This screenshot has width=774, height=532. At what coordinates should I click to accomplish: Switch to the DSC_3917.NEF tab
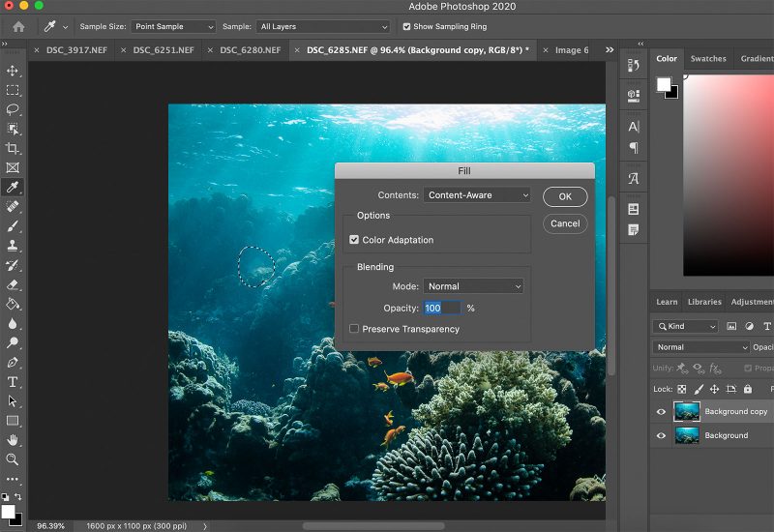click(76, 50)
